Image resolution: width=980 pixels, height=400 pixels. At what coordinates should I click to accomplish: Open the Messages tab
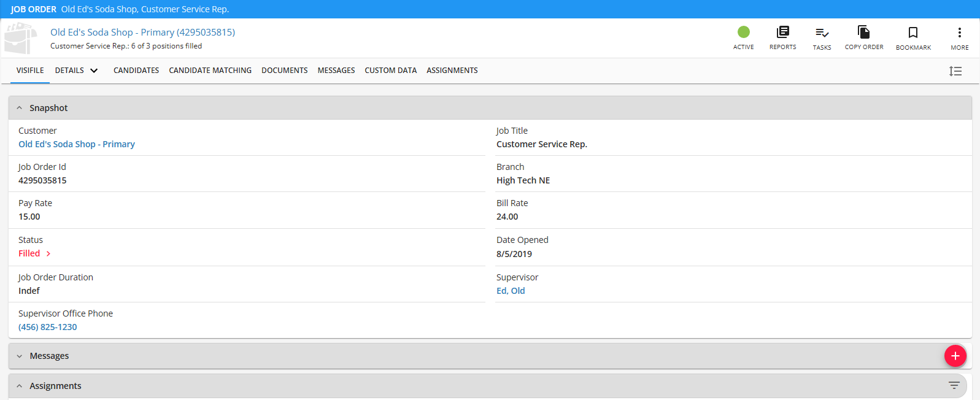click(x=336, y=71)
